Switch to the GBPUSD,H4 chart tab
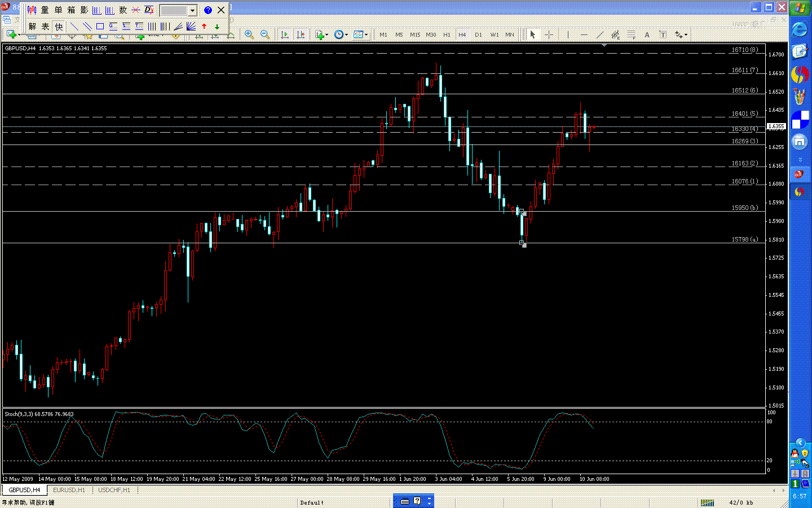This screenshot has width=812, height=508. pyautogui.click(x=24, y=490)
